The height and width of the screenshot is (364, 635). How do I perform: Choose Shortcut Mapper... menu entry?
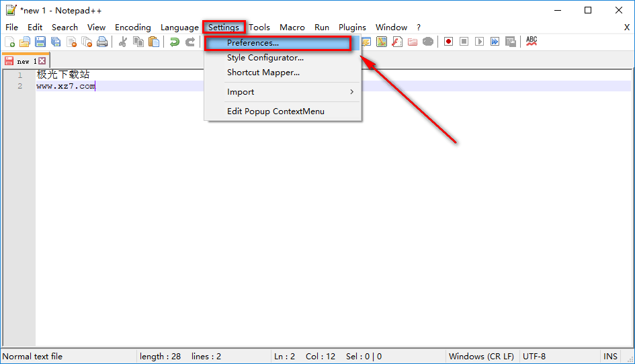coord(282,73)
